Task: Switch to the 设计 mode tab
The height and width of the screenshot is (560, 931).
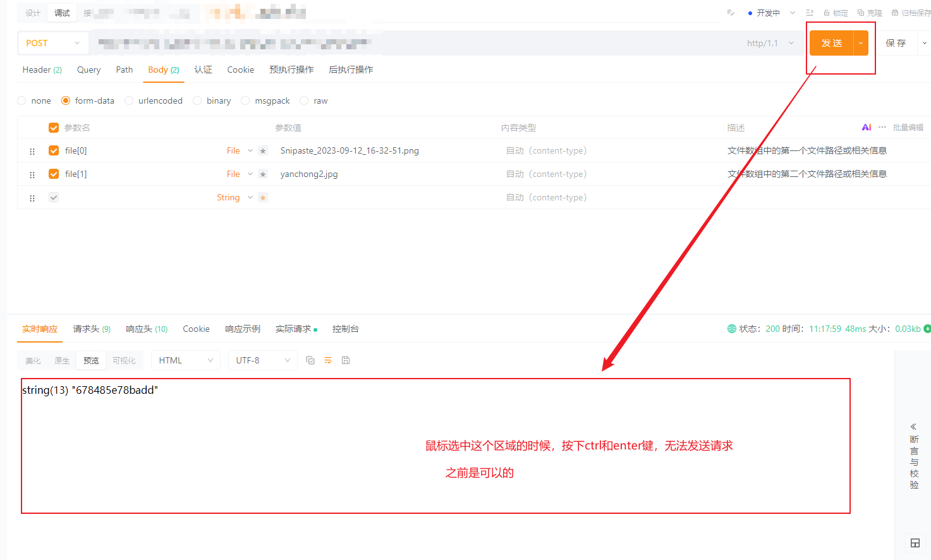Action: pyautogui.click(x=33, y=13)
